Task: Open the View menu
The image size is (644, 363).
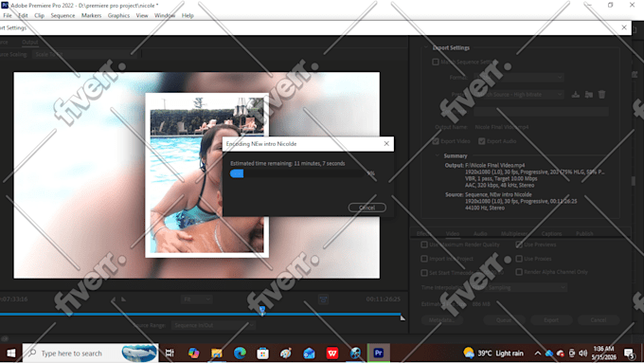Action: (x=142, y=15)
